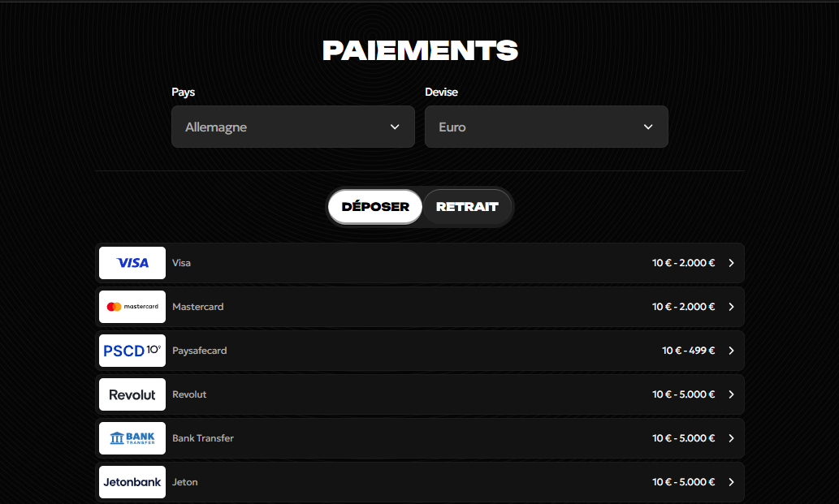This screenshot has width=839, height=504.
Task: Select the Paysafecard PSCD icon
Action: 132,350
